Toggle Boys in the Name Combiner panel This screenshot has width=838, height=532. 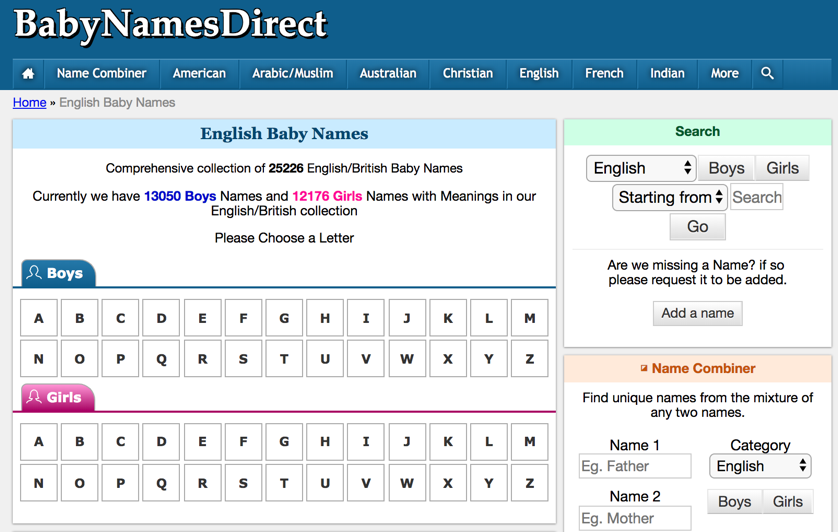(x=735, y=502)
